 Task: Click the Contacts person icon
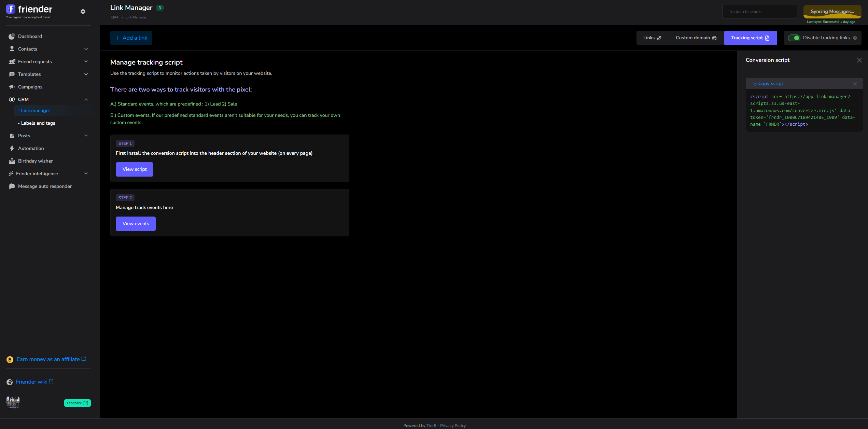pyautogui.click(x=12, y=49)
